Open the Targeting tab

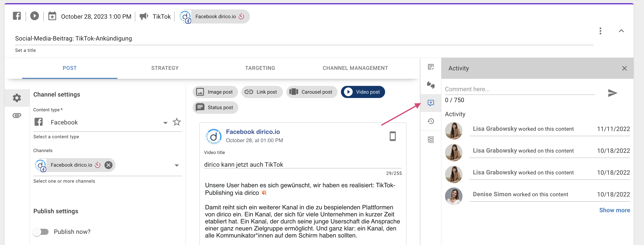tap(260, 68)
